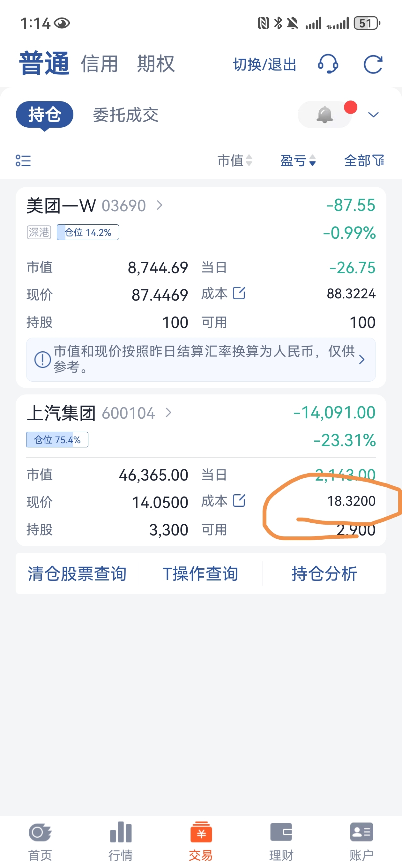
Task: Tap 上汽集团 loss percentage -23.31%
Action: click(x=344, y=440)
